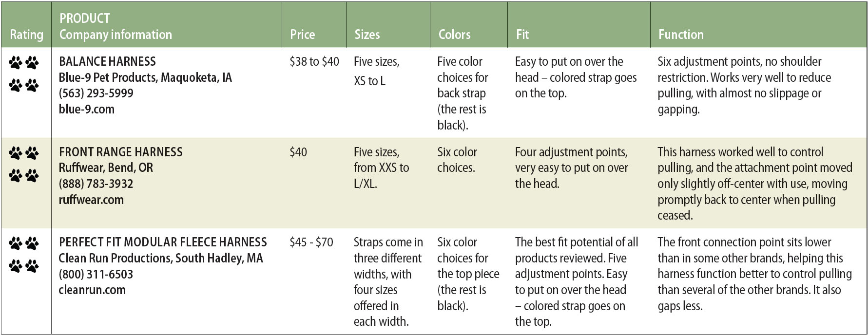Click the Colors column header

point(454,35)
